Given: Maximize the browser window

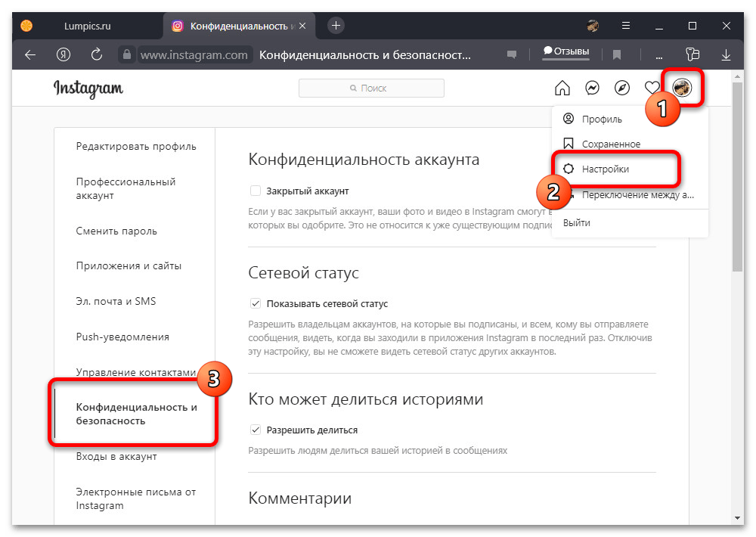Looking at the screenshot, I should pos(692,26).
